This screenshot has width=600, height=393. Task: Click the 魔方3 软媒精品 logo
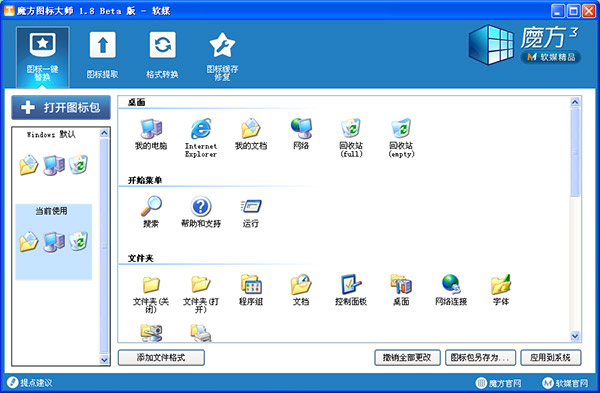click(x=524, y=45)
